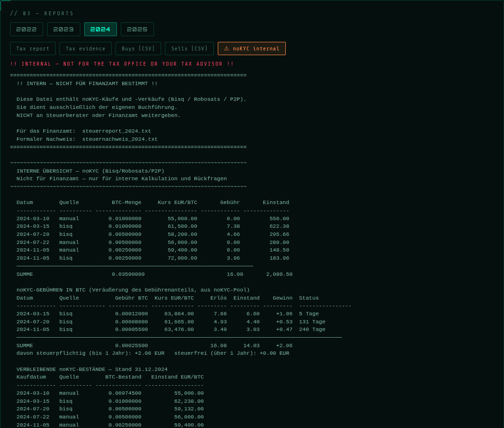This screenshot has height=428, width=504.
Task: Click the total BTC amount 0.03500000
Action: point(128,274)
